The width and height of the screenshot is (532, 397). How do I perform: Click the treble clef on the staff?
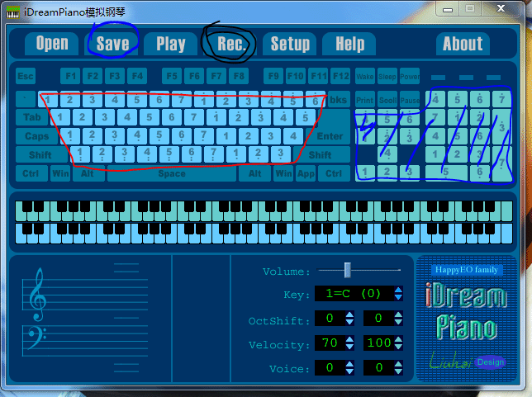[38, 295]
